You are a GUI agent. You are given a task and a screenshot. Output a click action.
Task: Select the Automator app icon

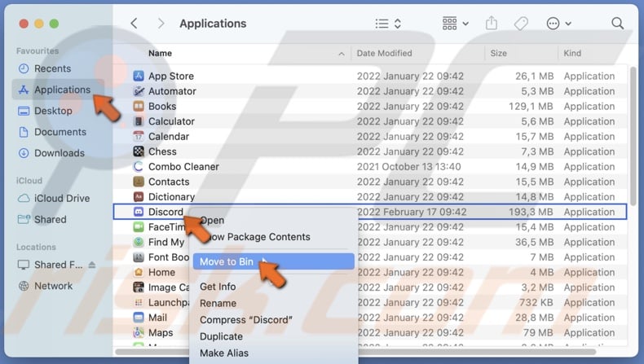pos(139,91)
